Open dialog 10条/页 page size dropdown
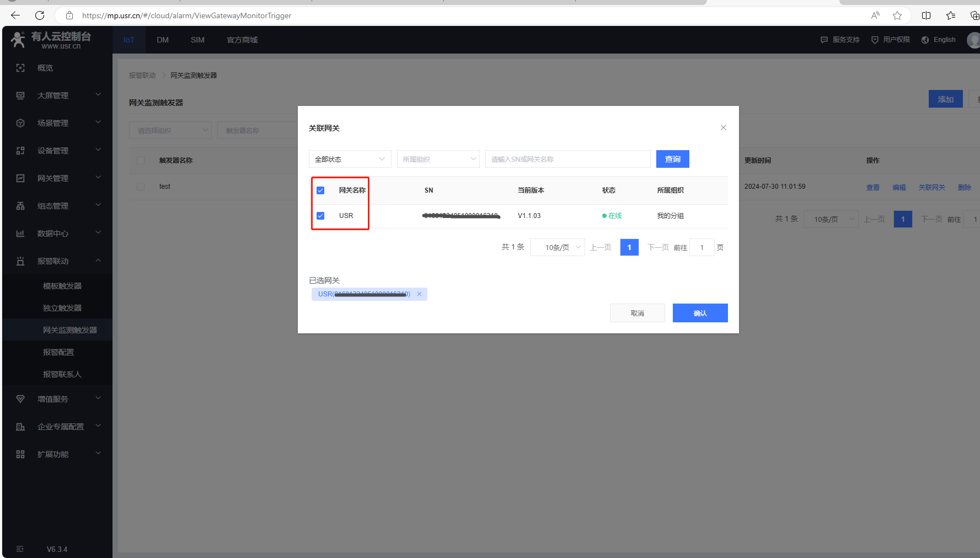 click(x=557, y=247)
